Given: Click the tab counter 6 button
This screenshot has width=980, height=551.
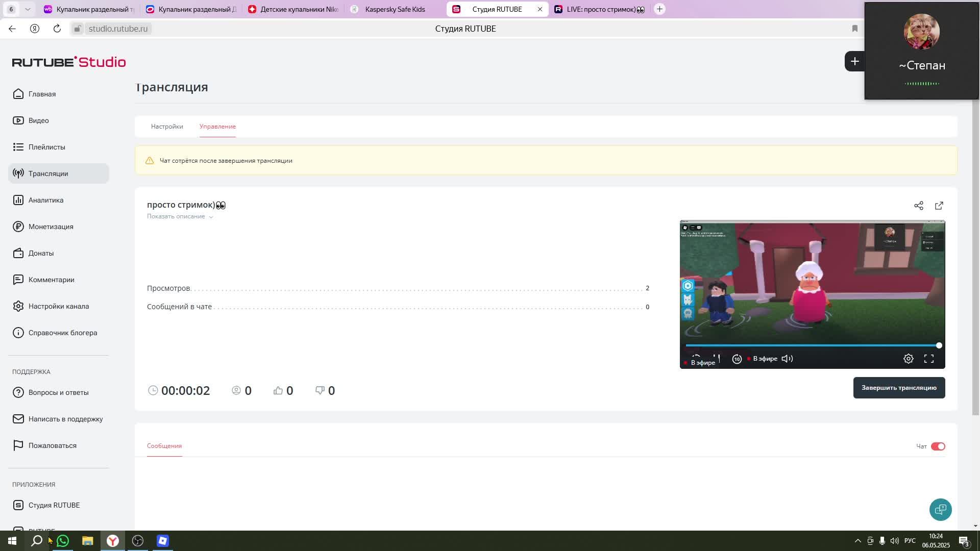Looking at the screenshot, I should [x=11, y=9].
